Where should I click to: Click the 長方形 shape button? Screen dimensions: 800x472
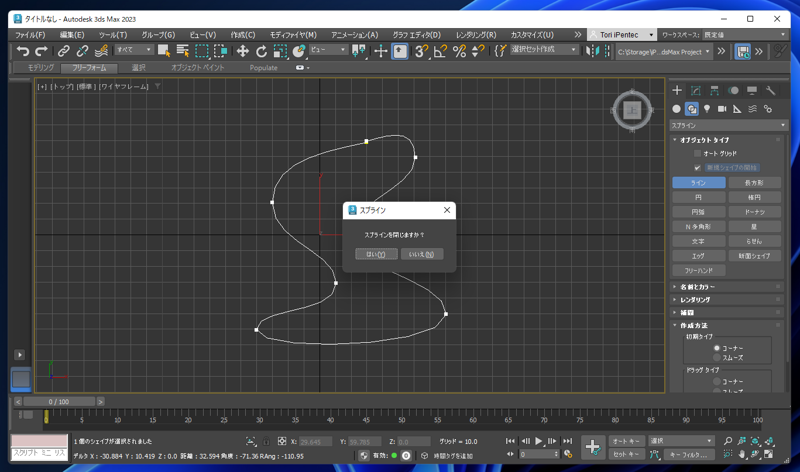point(754,183)
